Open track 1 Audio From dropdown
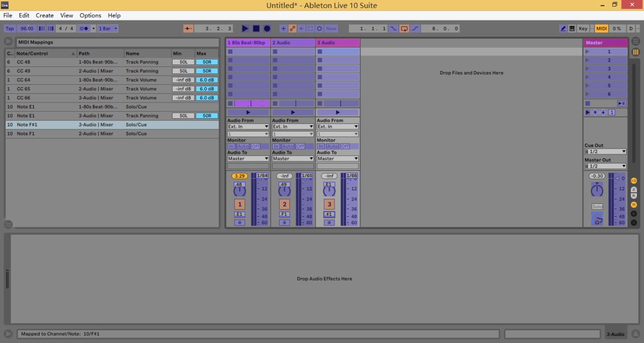The image size is (644, 343). (x=248, y=127)
